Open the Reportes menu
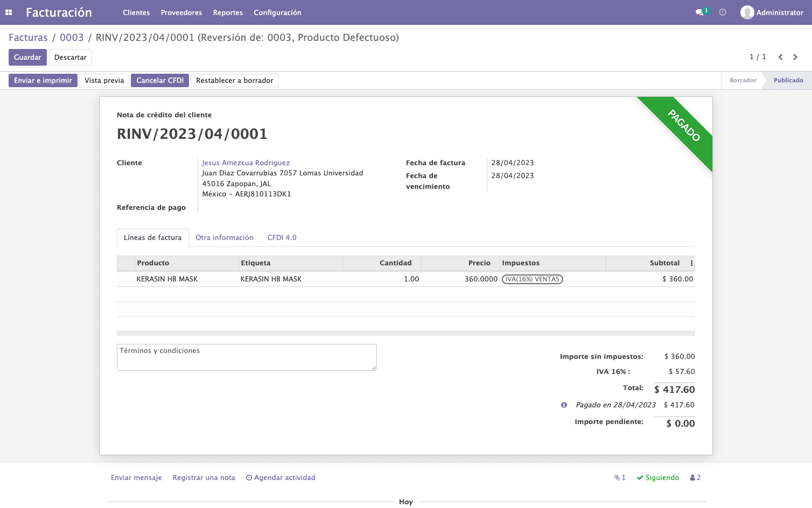 [228, 12]
